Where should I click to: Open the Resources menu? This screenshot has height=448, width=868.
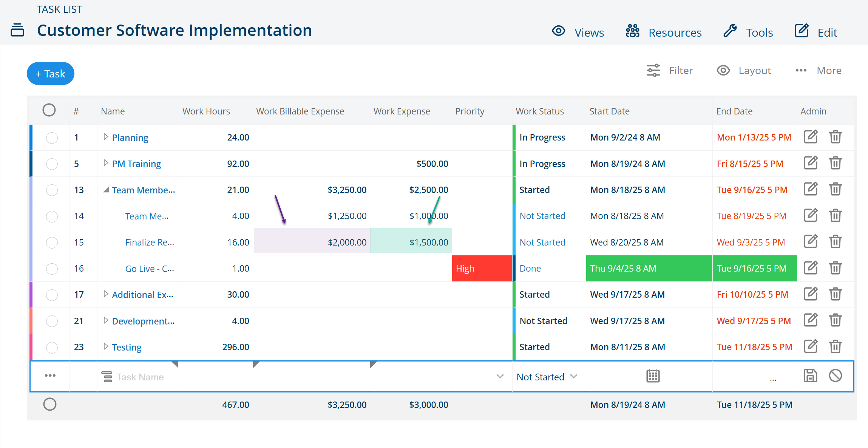664,32
